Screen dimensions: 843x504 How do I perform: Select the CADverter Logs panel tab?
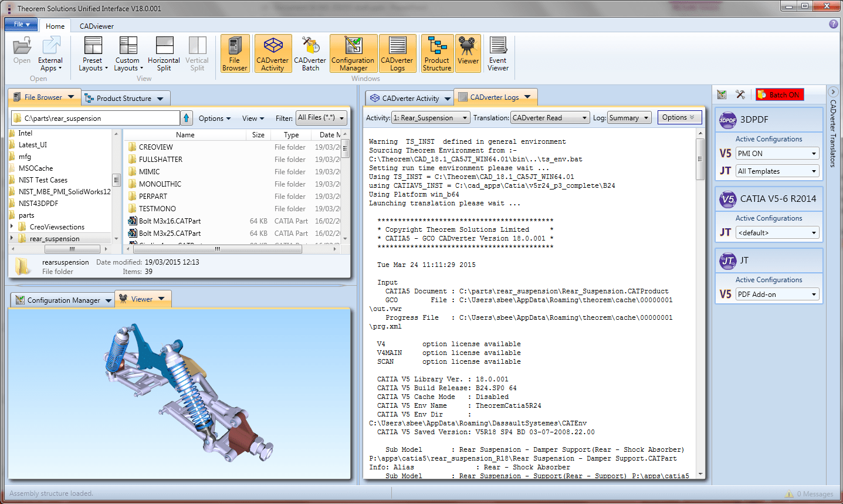tap(494, 97)
